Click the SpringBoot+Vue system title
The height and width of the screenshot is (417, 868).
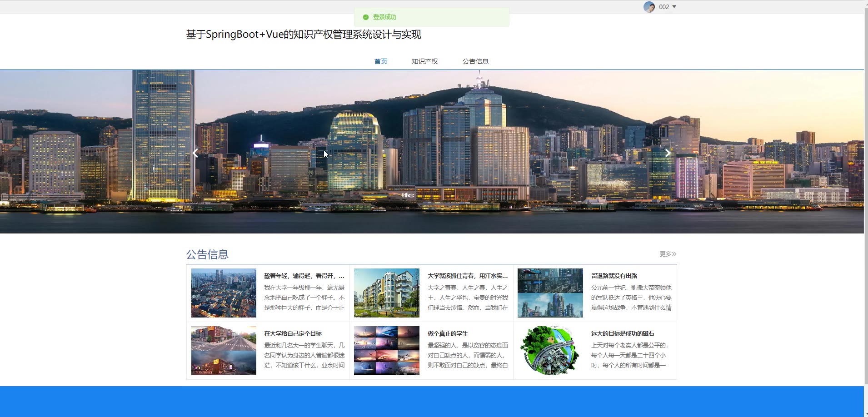click(x=304, y=35)
